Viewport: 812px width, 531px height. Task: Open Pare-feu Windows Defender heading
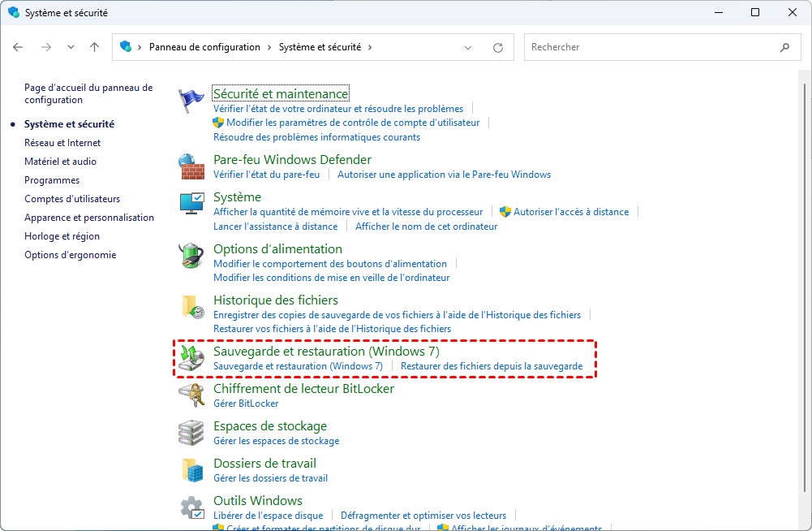coord(292,159)
